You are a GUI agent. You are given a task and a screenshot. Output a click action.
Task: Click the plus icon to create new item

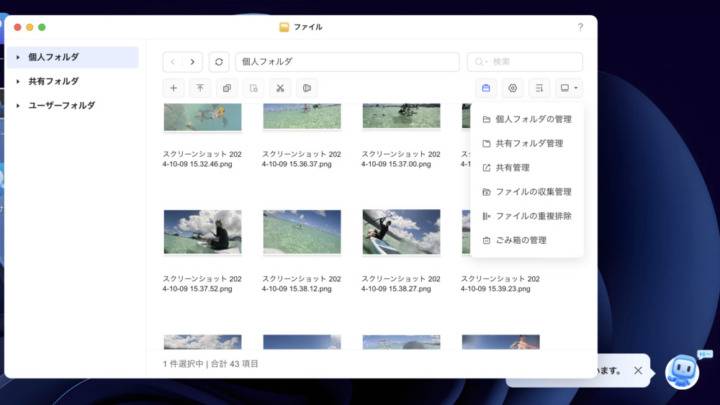coord(173,88)
